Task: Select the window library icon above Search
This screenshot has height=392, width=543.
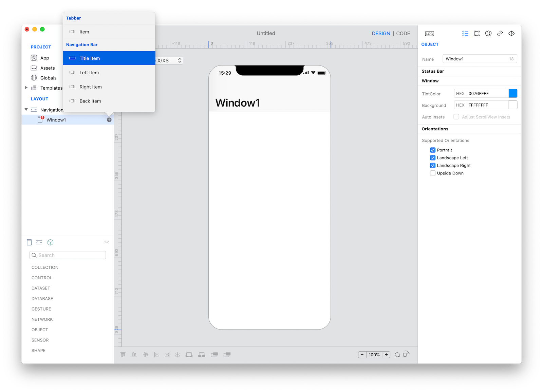Action: click(29, 242)
